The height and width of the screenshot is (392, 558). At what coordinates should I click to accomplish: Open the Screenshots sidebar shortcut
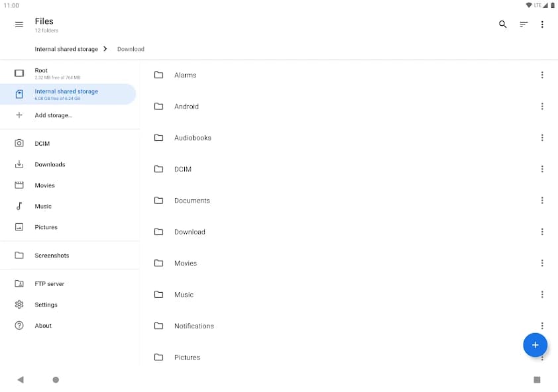point(52,255)
